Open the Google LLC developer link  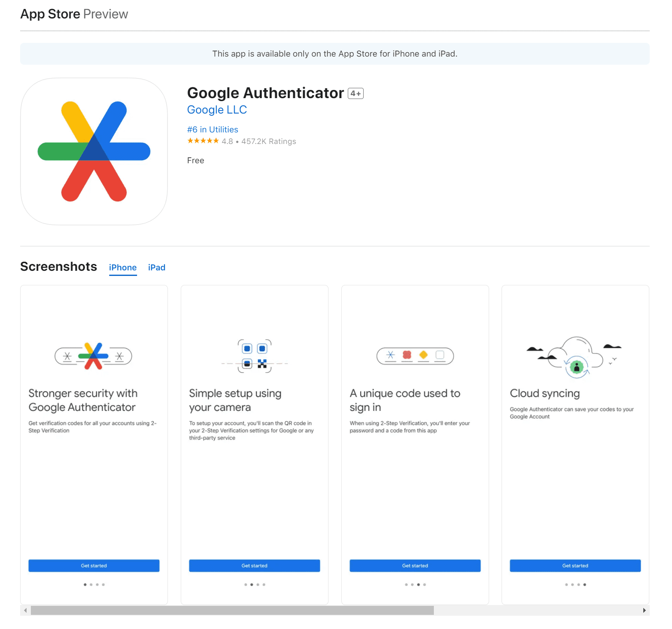217,110
